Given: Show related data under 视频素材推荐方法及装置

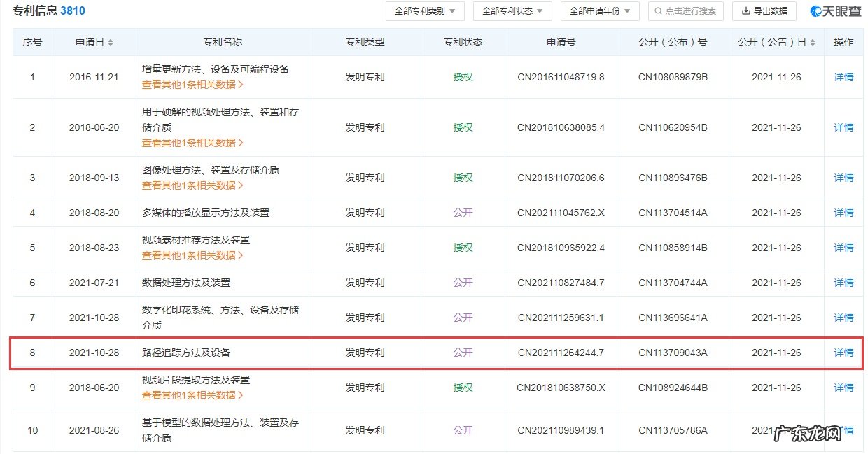Looking at the screenshot, I should 192,255.
